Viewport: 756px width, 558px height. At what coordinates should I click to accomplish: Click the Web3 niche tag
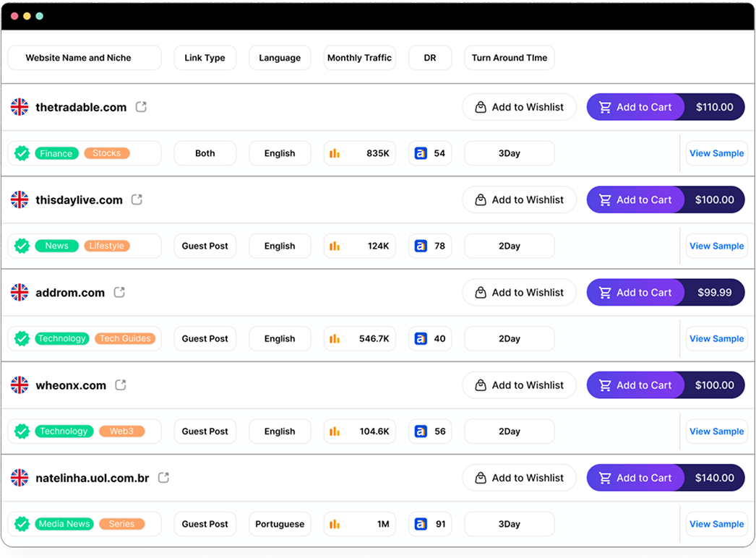121,432
